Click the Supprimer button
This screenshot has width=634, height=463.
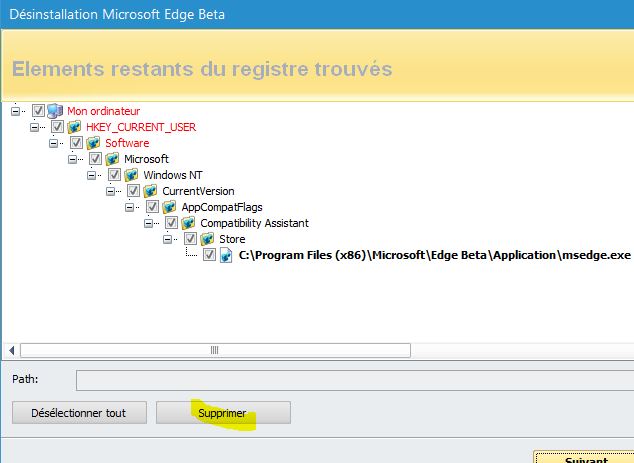pos(223,413)
